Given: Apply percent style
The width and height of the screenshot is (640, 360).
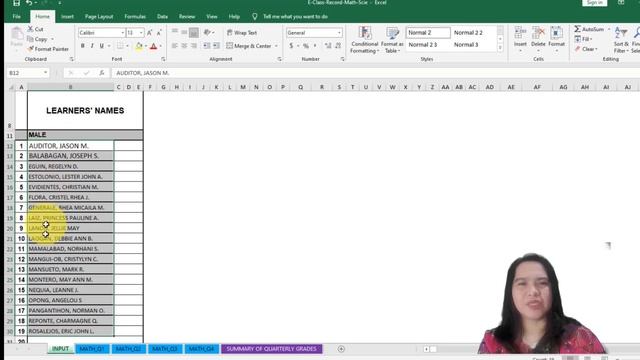Looking at the screenshot, I should (305, 46).
